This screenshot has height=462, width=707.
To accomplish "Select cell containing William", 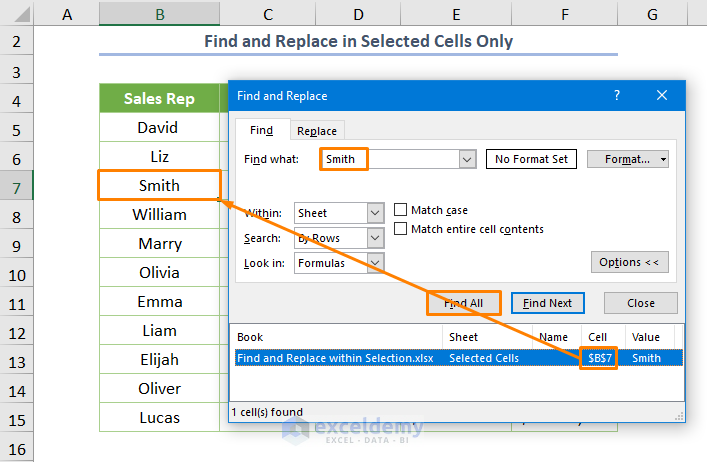I will [x=159, y=214].
